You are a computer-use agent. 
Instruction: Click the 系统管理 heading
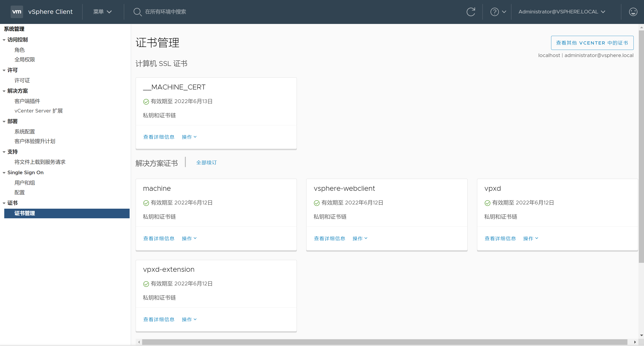[14, 29]
